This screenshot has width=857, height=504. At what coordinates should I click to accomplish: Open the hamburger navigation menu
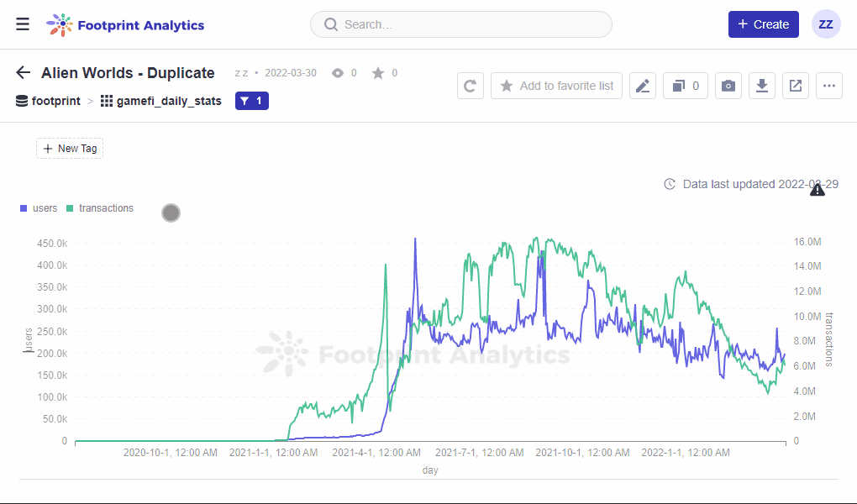pos(23,24)
